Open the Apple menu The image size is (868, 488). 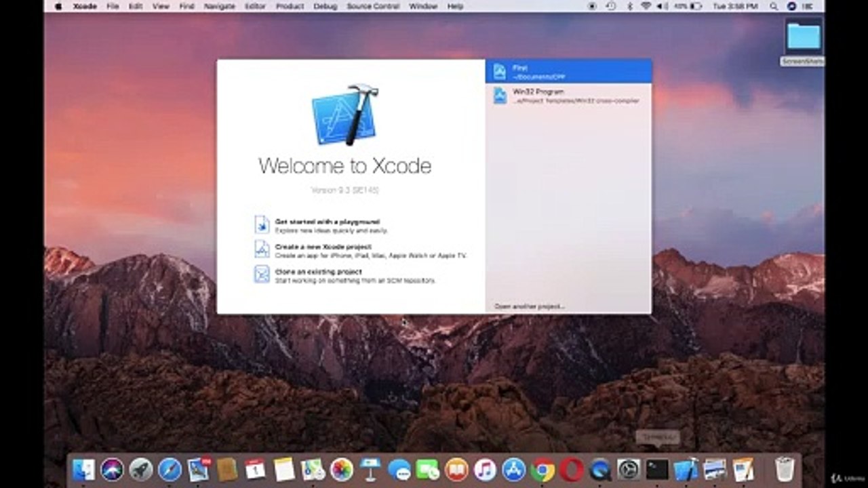point(58,6)
